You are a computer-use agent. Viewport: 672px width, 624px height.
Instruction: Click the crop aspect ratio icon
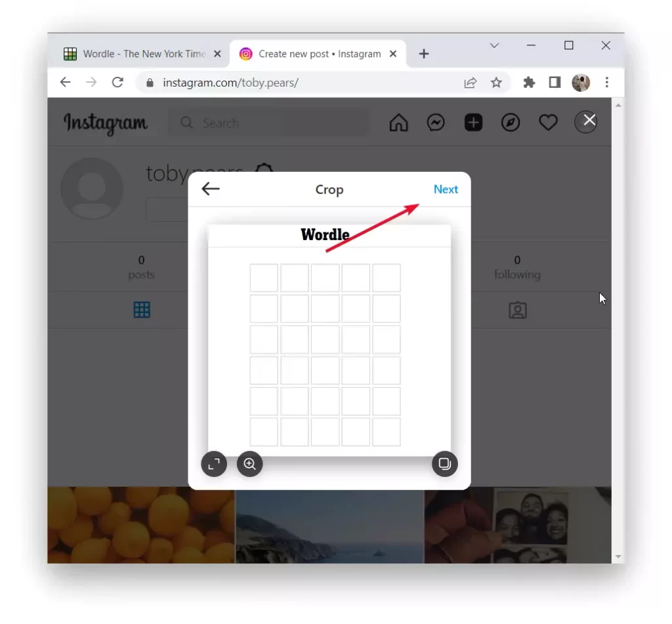214,464
